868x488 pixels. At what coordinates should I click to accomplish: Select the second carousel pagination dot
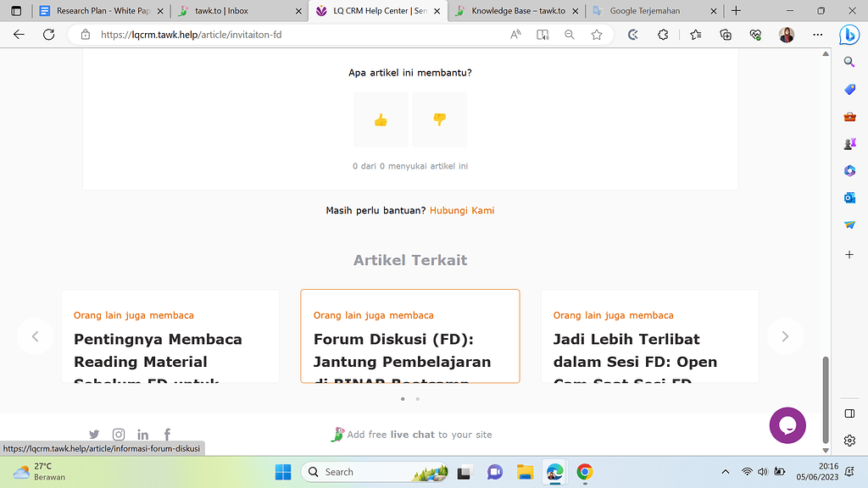coord(417,398)
